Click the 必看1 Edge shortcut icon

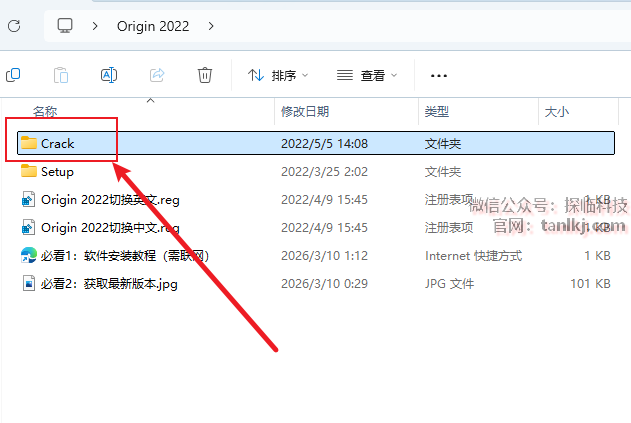(29, 255)
